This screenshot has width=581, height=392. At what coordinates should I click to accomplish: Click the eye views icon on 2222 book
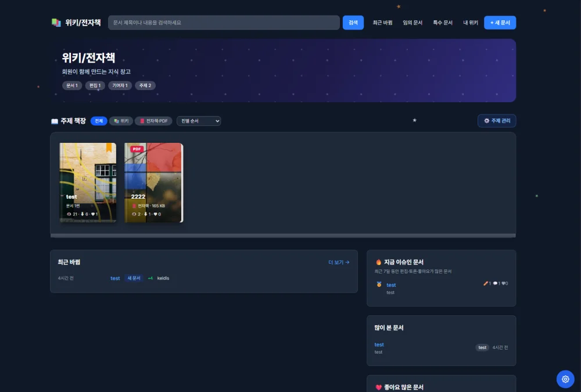(x=134, y=214)
